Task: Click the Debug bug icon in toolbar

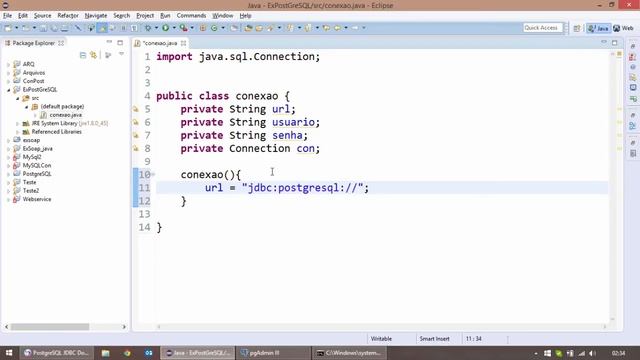Action: tap(148, 28)
